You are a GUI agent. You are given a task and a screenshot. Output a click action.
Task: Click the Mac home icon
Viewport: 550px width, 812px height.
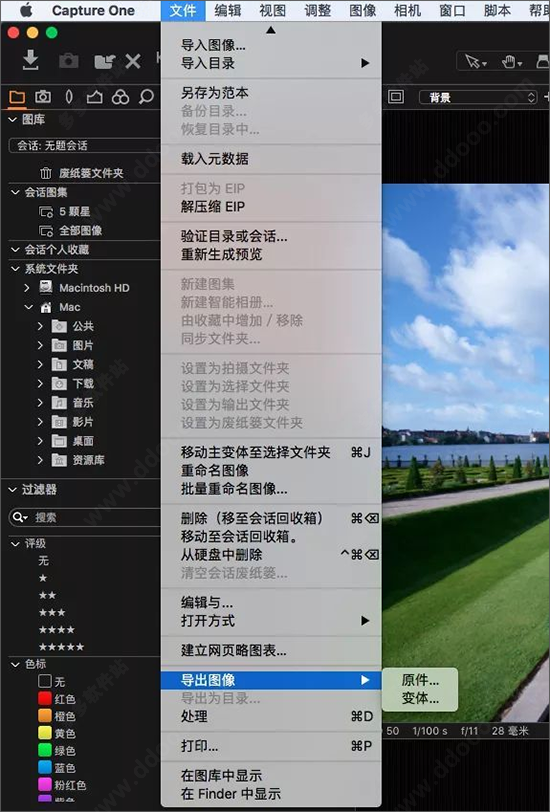[46, 307]
